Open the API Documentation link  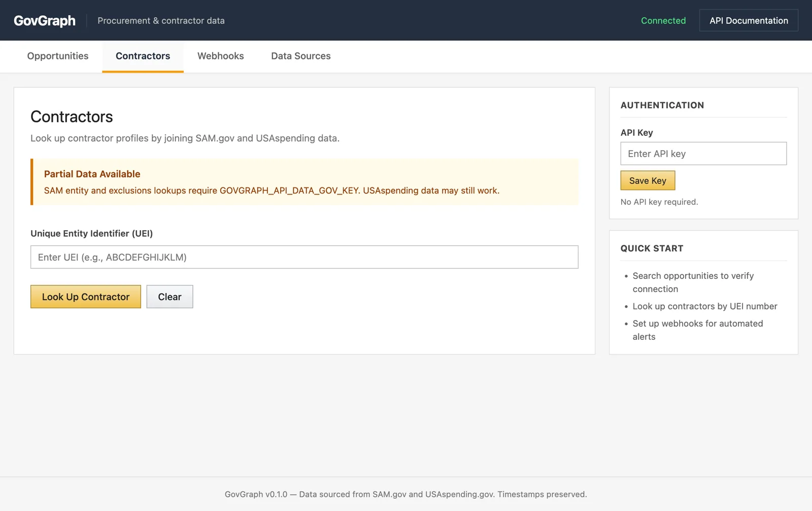coord(749,20)
